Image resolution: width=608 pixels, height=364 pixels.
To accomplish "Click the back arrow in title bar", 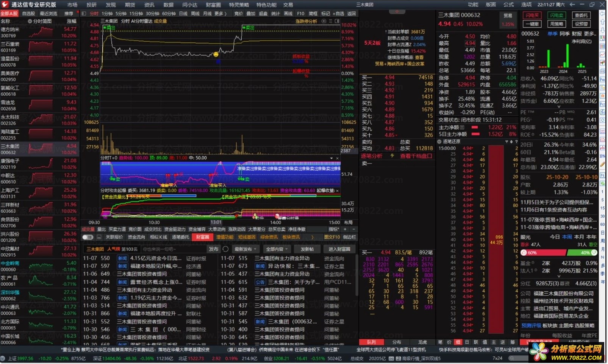I will 572,5.
